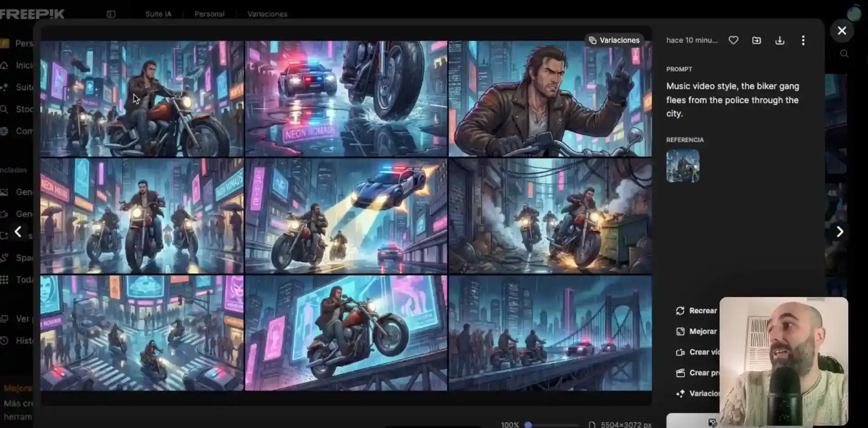868x428 pixels.
Task: Go to the previous image with the left arrow
Action: tap(18, 232)
